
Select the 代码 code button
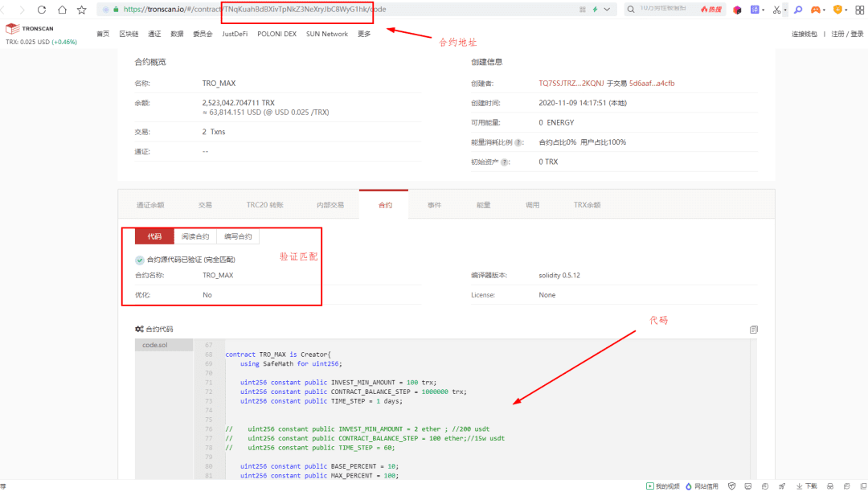click(x=154, y=236)
